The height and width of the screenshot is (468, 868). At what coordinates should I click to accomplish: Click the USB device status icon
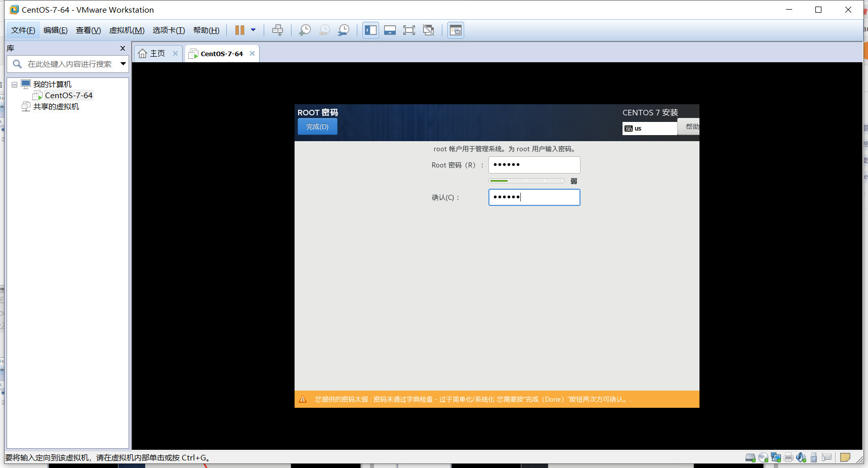pyautogui.click(x=814, y=458)
